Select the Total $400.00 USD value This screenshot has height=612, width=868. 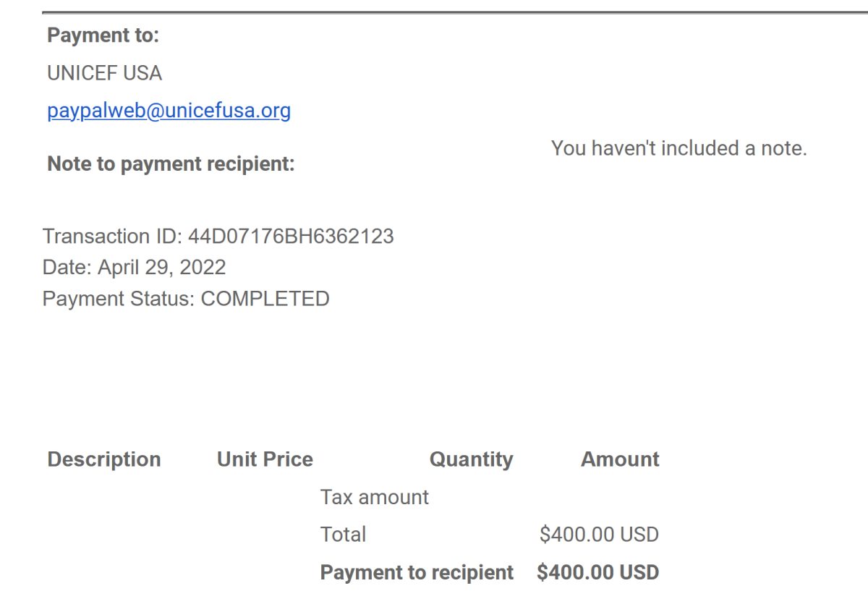(600, 535)
